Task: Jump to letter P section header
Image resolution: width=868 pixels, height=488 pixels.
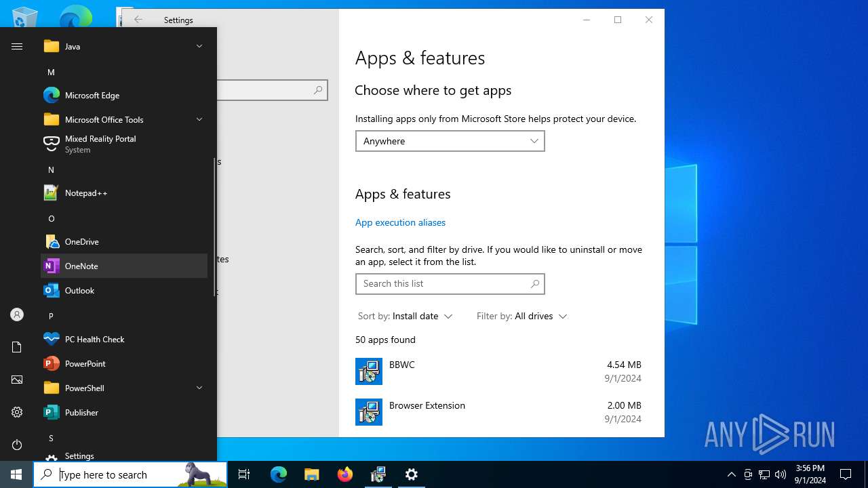Action: pos(51,316)
